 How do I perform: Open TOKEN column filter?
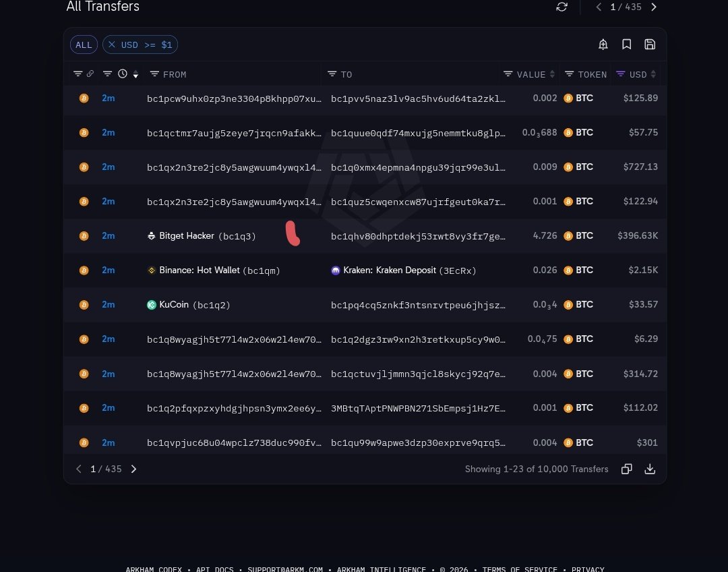point(569,74)
